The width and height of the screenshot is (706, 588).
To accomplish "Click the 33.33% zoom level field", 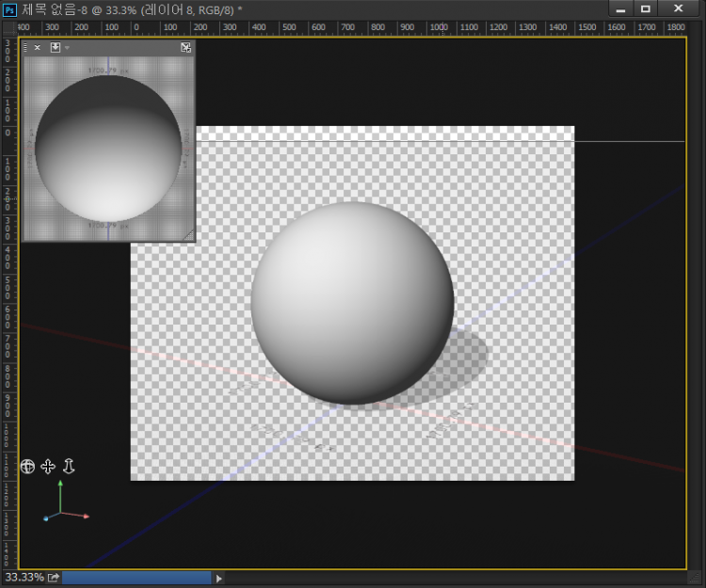I will pyautogui.click(x=24, y=578).
